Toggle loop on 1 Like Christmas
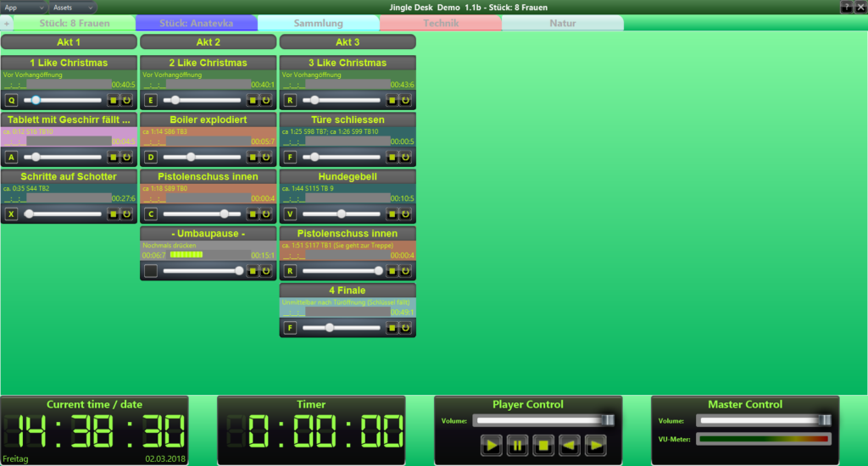The image size is (868, 466). (x=126, y=100)
